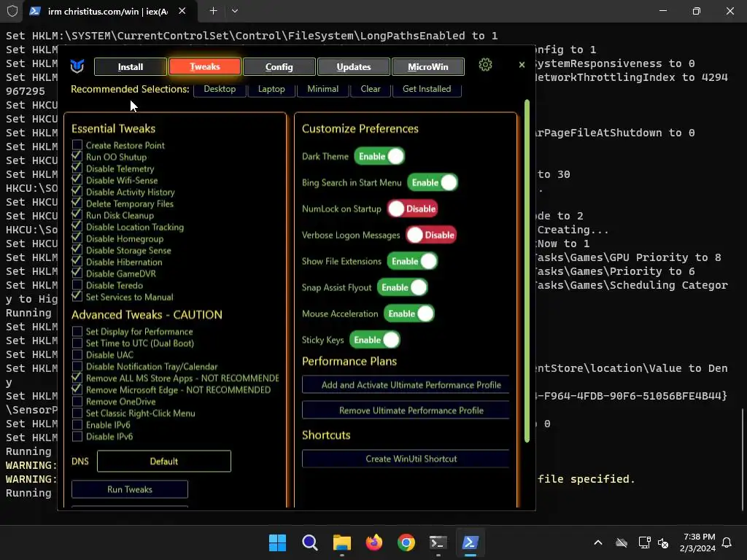747x560 pixels.
Task: Close the WinUtil window with X
Action: (x=522, y=65)
